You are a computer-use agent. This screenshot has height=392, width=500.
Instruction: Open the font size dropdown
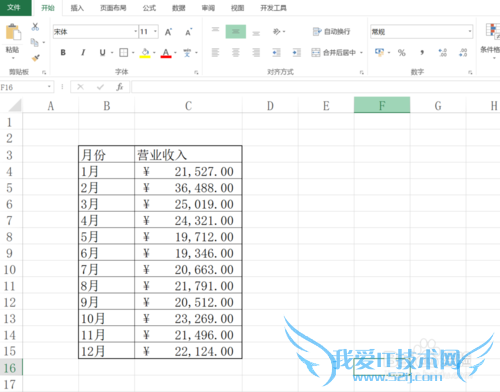(155, 32)
